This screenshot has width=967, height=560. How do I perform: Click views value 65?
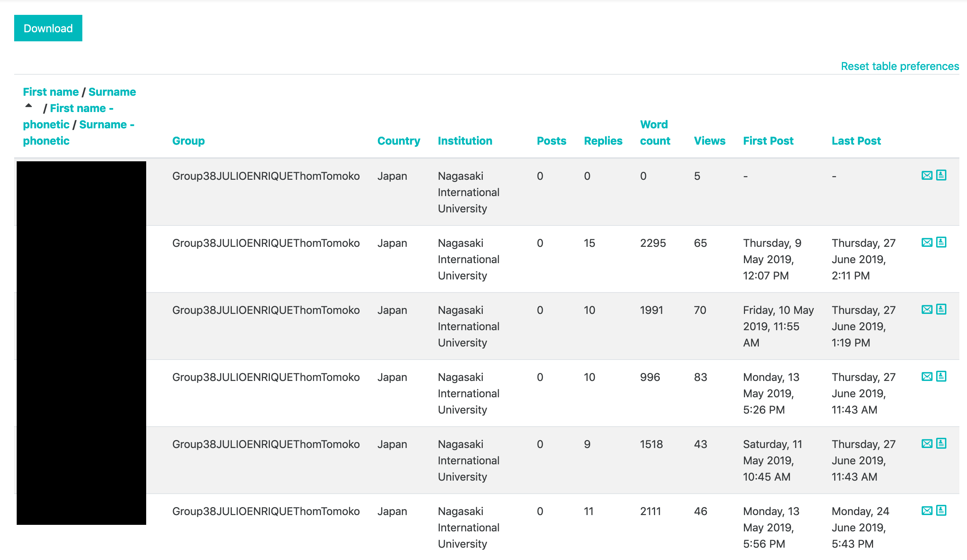700,243
